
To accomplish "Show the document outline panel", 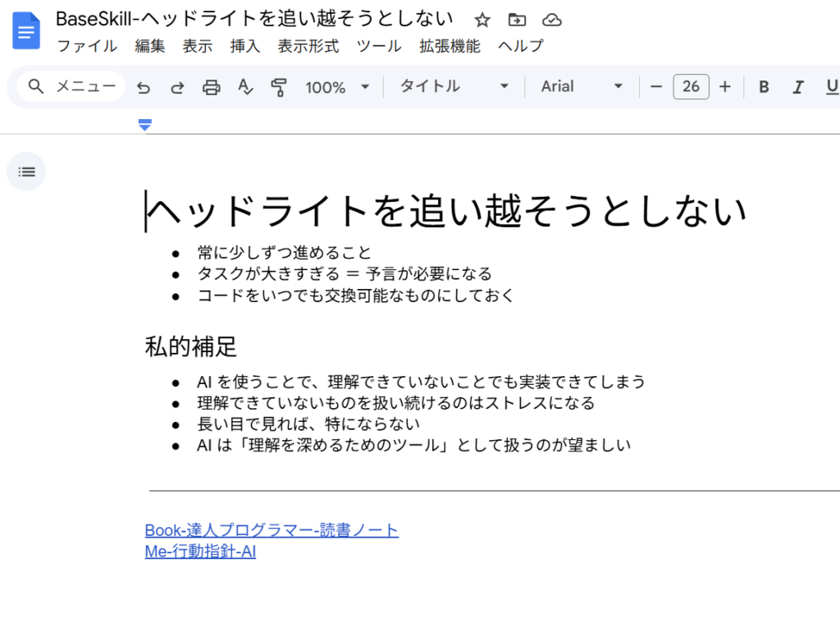I will click(x=26, y=172).
